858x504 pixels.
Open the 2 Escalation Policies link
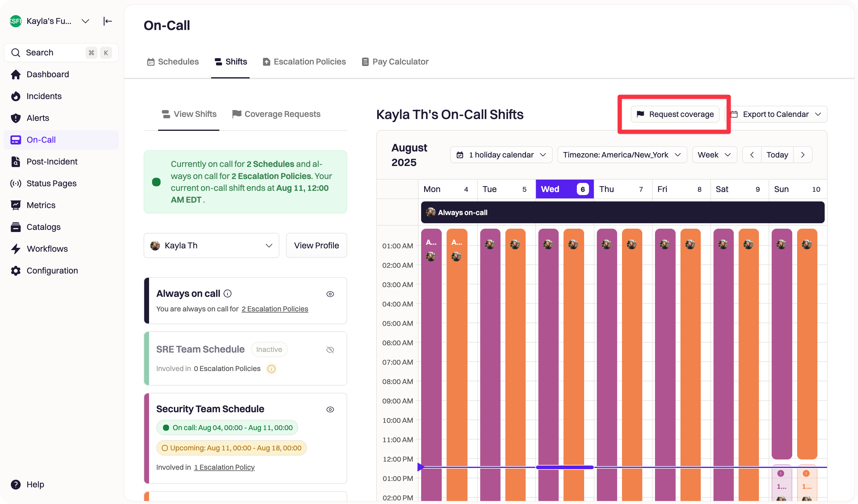click(x=275, y=309)
